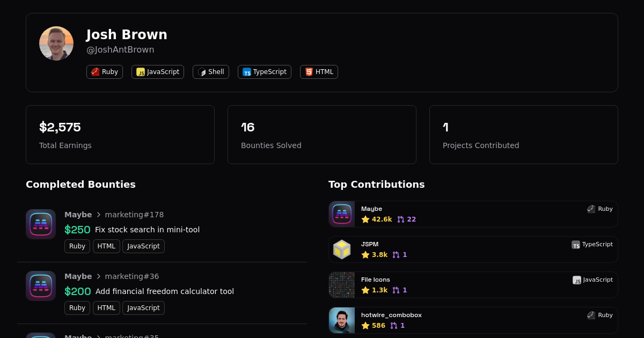Click hotwire_combobox contributor photo

click(x=342, y=320)
